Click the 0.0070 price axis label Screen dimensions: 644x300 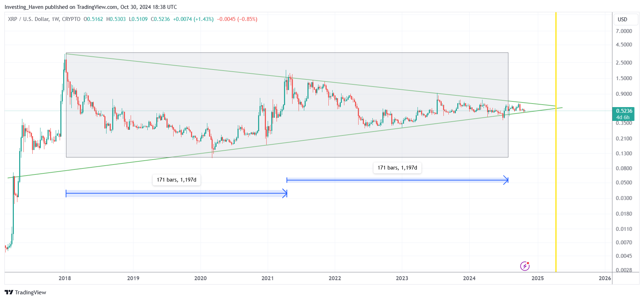pos(624,243)
